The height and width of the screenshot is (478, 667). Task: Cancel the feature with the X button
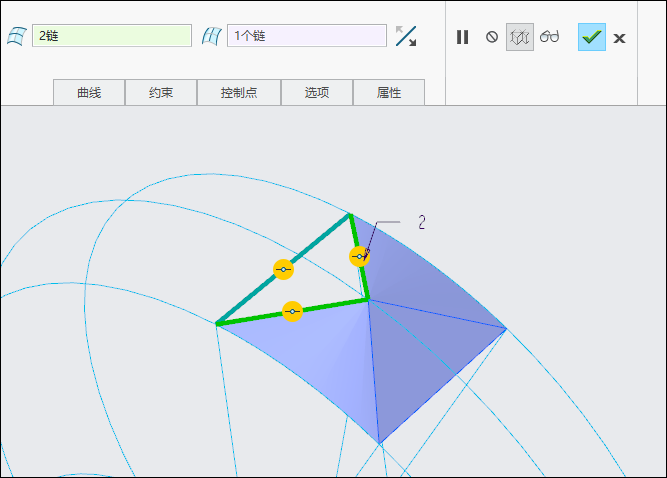[x=619, y=39]
